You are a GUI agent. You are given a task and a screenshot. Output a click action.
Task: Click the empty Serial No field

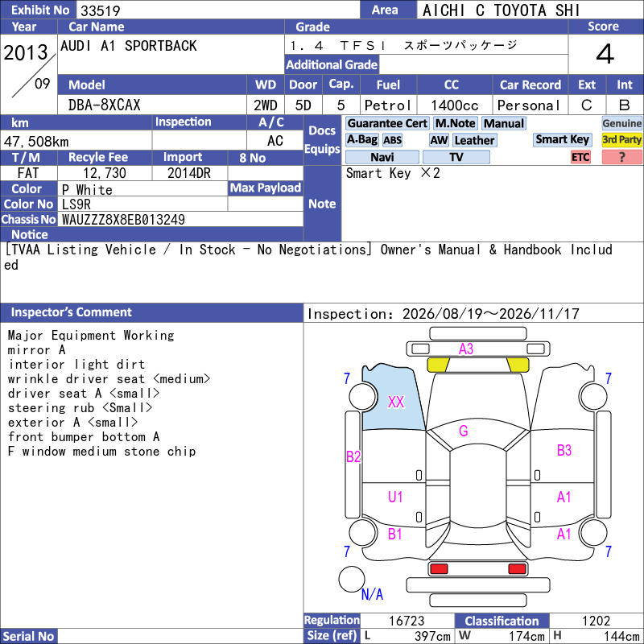tap(180, 636)
